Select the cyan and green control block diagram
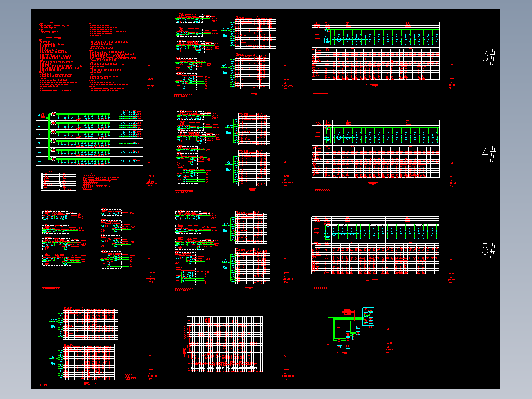 tap(349, 329)
